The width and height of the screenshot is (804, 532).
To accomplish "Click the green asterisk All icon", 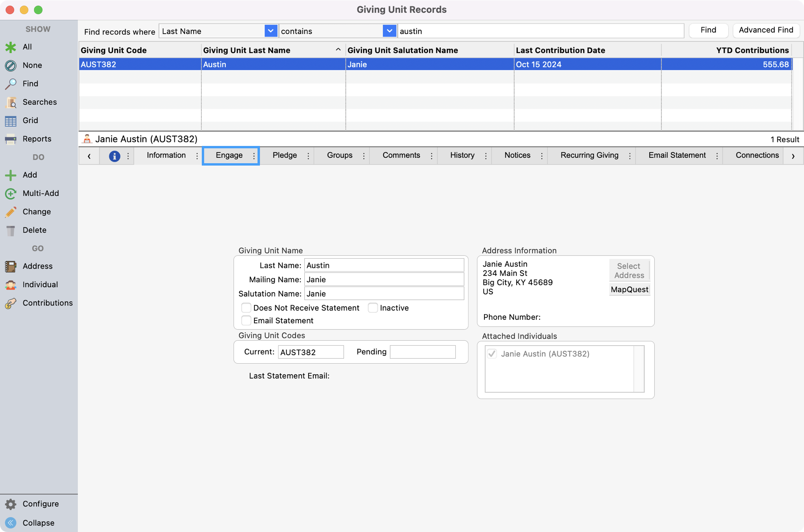I will pos(11,47).
